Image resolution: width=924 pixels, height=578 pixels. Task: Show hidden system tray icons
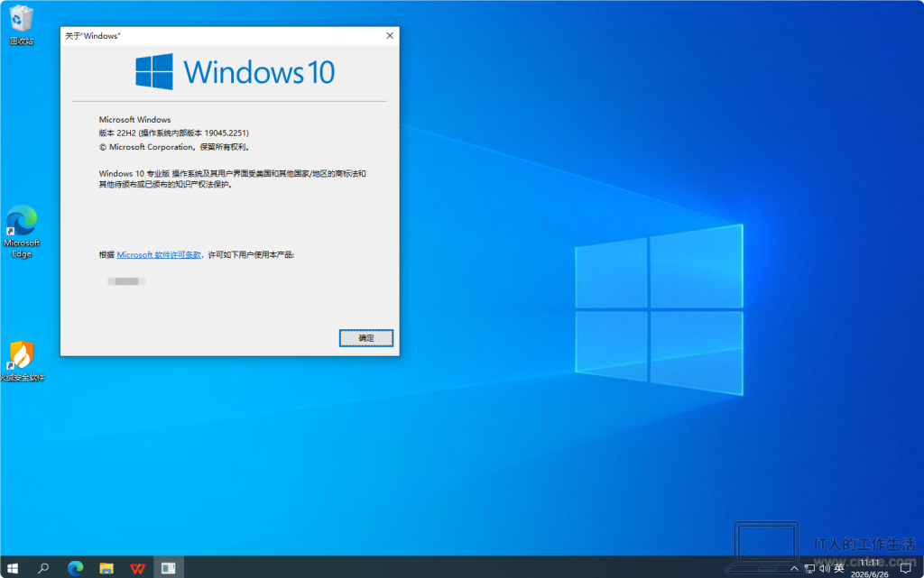(x=794, y=569)
